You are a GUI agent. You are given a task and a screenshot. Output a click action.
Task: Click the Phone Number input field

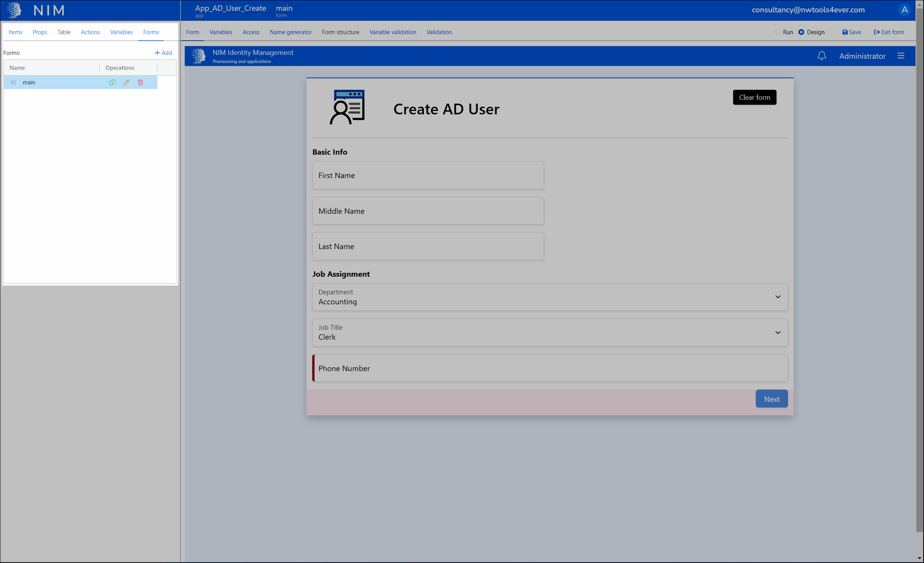[550, 368]
